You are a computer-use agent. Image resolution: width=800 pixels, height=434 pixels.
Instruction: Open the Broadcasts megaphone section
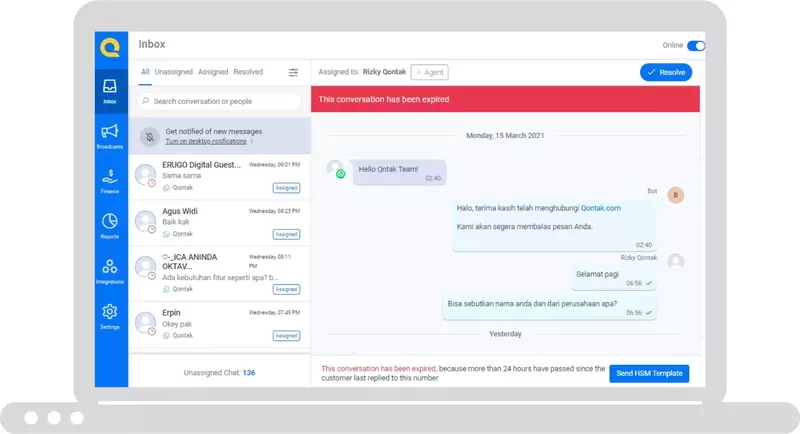pyautogui.click(x=110, y=136)
